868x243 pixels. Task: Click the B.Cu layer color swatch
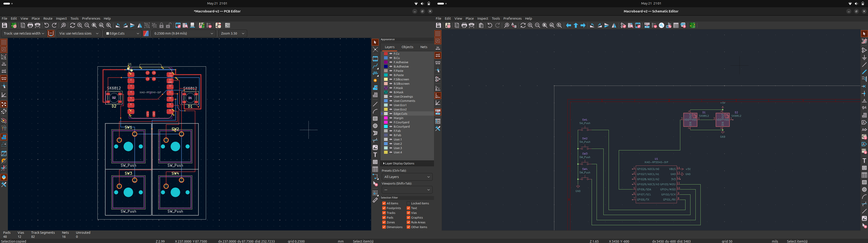coord(386,58)
